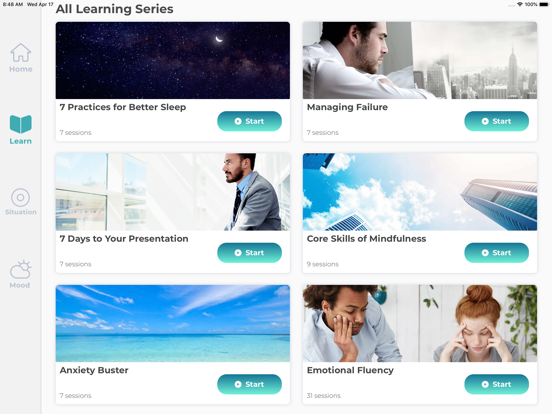Start the Emotional Fluency series

(x=496, y=384)
